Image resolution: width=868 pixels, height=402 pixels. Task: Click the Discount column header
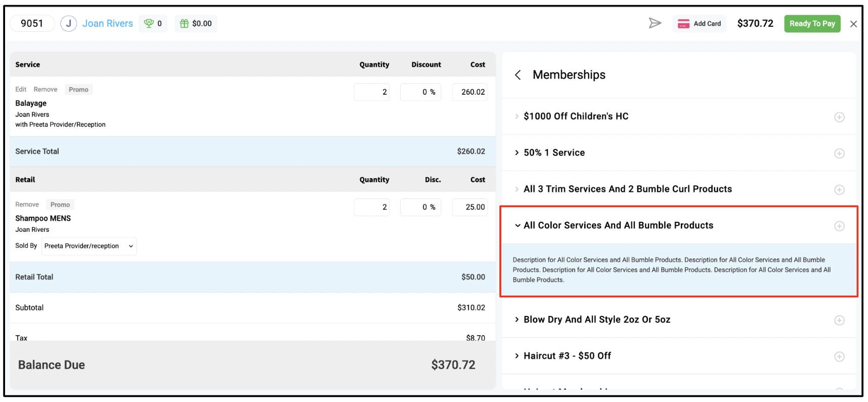(426, 65)
